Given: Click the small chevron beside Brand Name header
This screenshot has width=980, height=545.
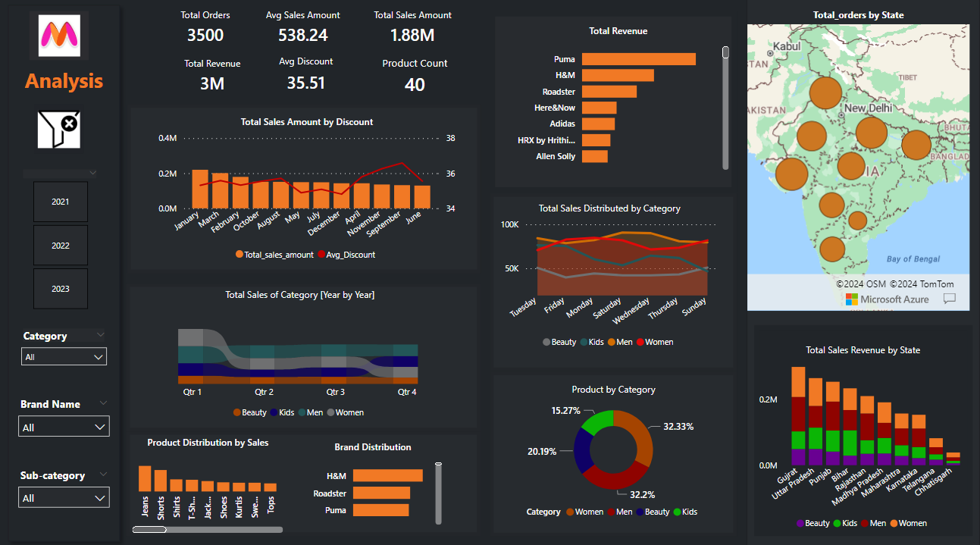Looking at the screenshot, I should 102,403.
